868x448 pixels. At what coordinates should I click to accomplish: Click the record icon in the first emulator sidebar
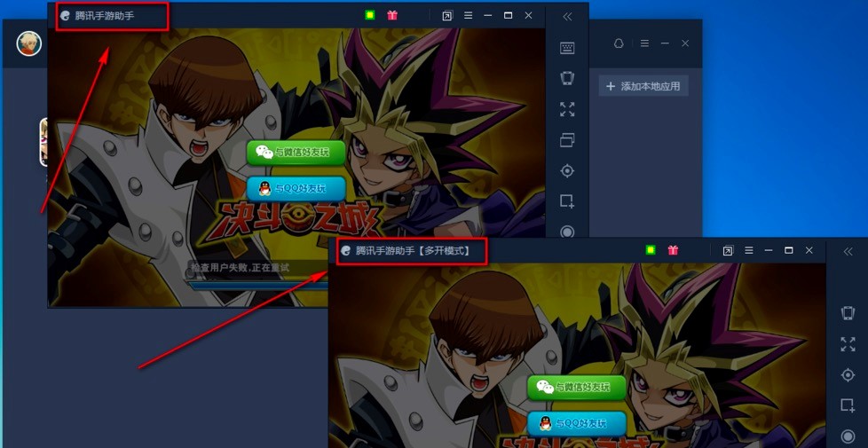click(567, 232)
